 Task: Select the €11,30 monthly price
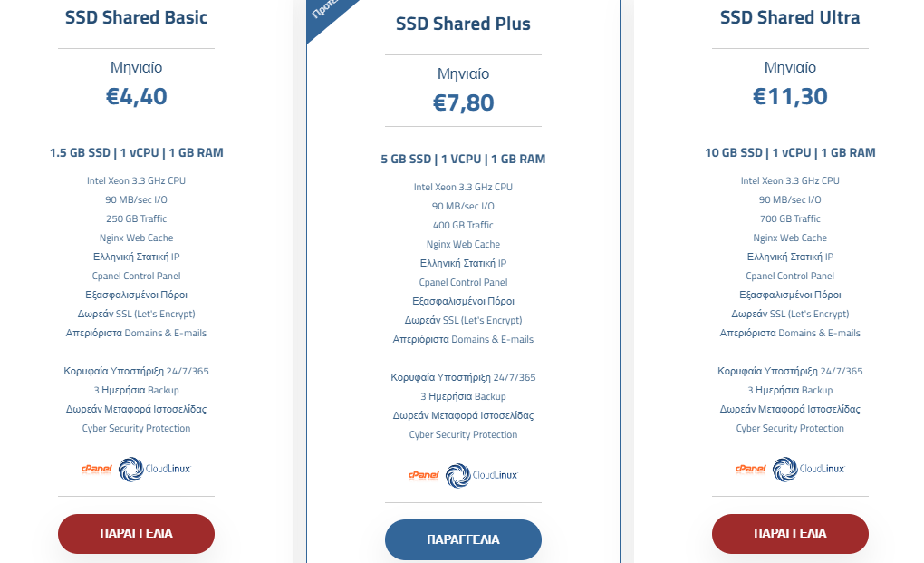[x=790, y=96]
